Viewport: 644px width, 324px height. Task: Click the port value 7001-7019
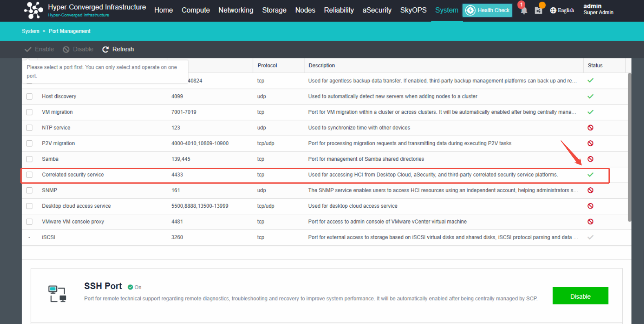[184, 112]
